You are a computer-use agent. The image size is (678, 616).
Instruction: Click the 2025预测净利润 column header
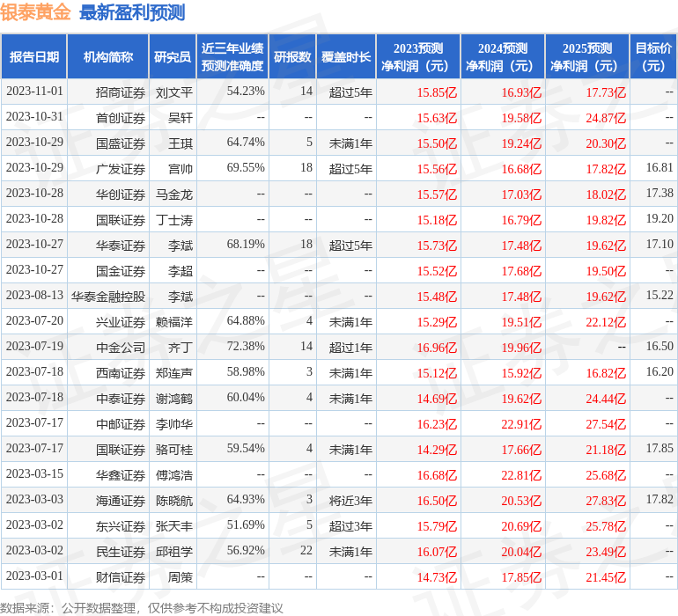587,56
